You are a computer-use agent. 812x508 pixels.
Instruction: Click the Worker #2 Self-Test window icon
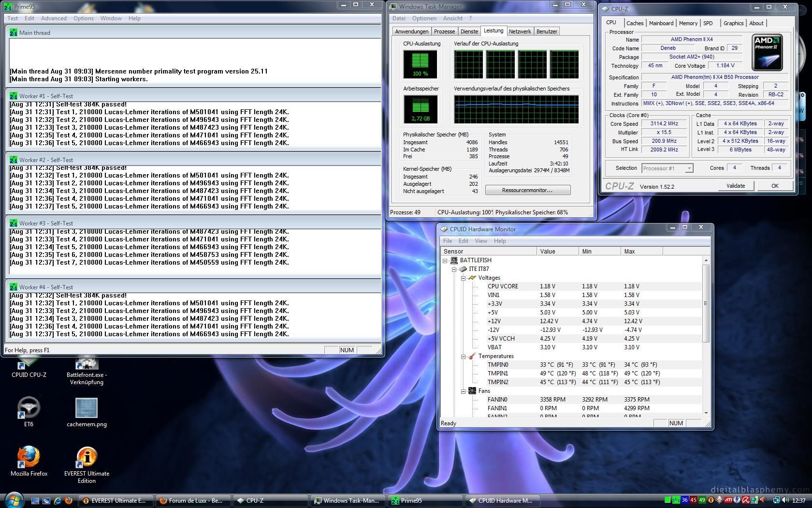14,160
